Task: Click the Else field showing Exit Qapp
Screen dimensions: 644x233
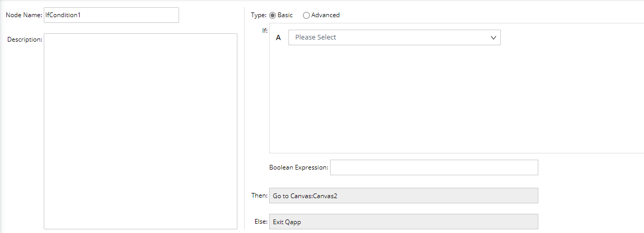Action: click(x=403, y=222)
